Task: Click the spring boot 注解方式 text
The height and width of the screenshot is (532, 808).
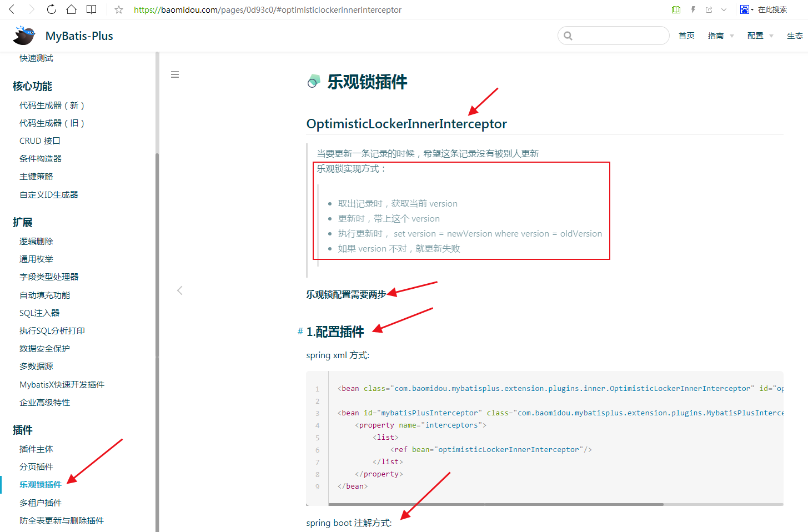Action: tap(349, 523)
